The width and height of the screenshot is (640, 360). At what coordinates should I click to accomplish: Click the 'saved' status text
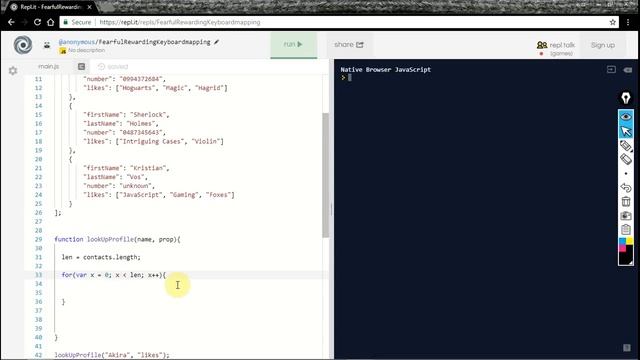pyautogui.click(x=118, y=67)
